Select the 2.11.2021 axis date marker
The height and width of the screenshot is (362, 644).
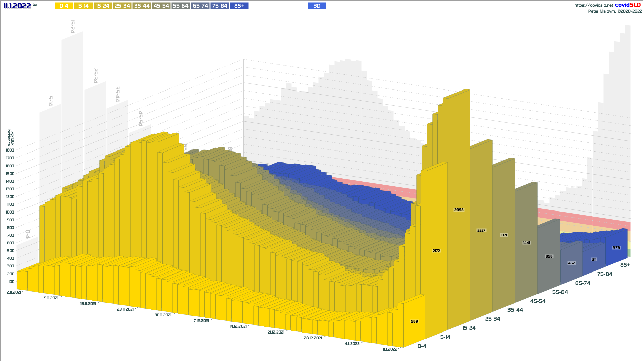coord(14,292)
